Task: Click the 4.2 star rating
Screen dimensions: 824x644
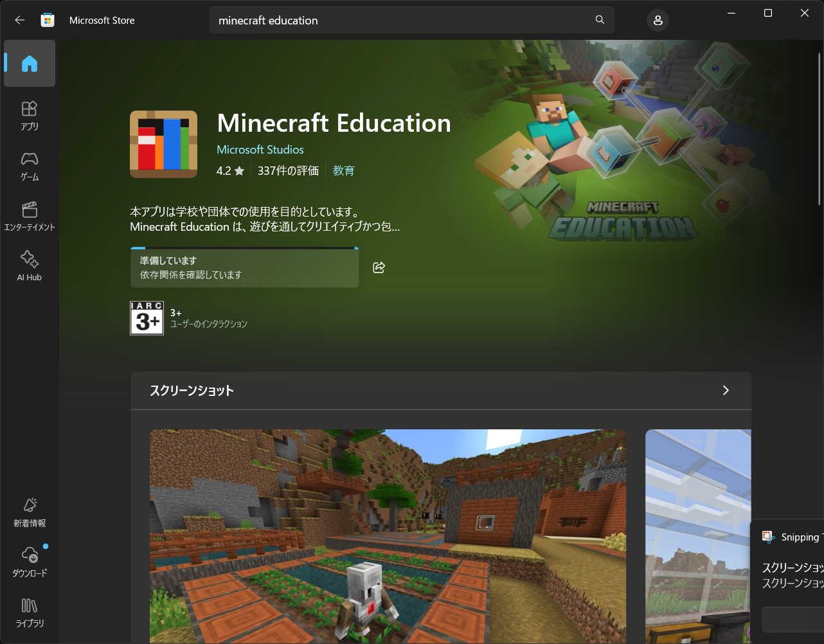Action: (x=230, y=170)
